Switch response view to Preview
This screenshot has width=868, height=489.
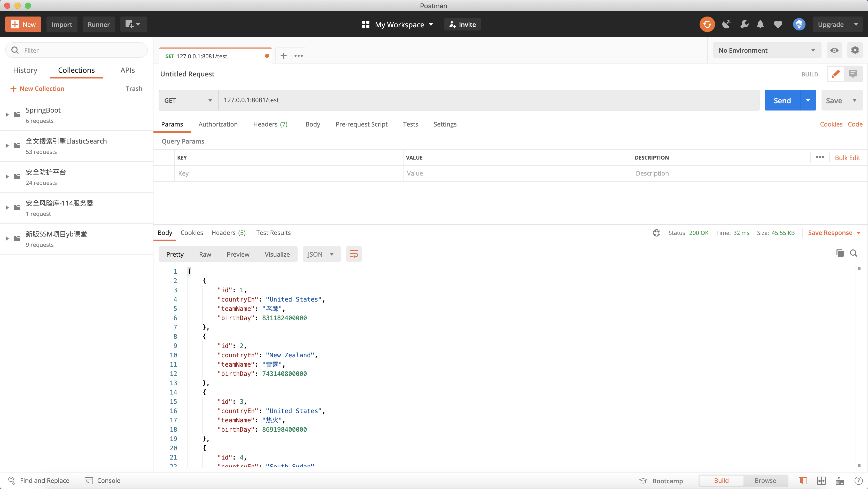(238, 254)
